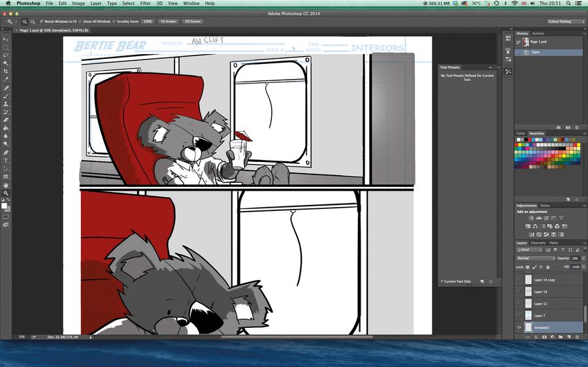Select the Crop tool

point(6,71)
